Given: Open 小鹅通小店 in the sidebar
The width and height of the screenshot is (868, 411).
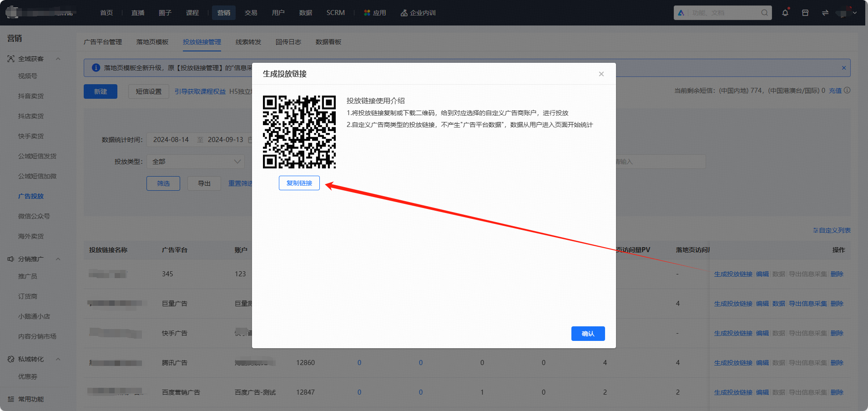Looking at the screenshot, I should pos(34,316).
